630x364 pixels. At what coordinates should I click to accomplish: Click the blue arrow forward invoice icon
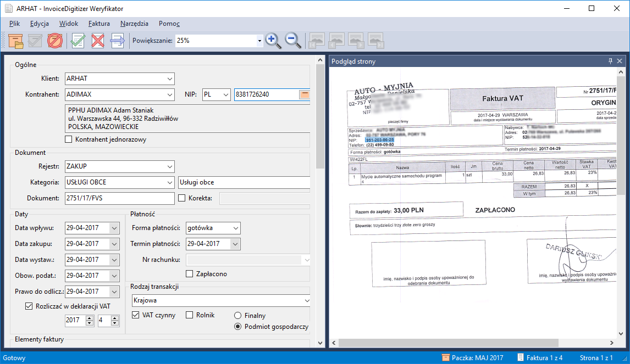click(118, 41)
